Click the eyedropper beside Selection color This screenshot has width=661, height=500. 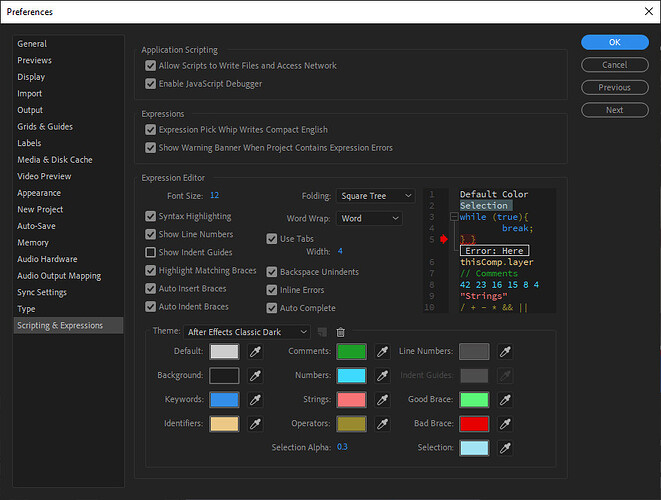(x=505, y=447)
